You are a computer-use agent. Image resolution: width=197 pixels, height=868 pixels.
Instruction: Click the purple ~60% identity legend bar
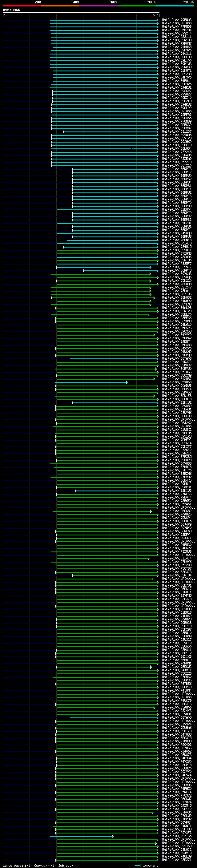pyautogui.click(x=99, y=6)
